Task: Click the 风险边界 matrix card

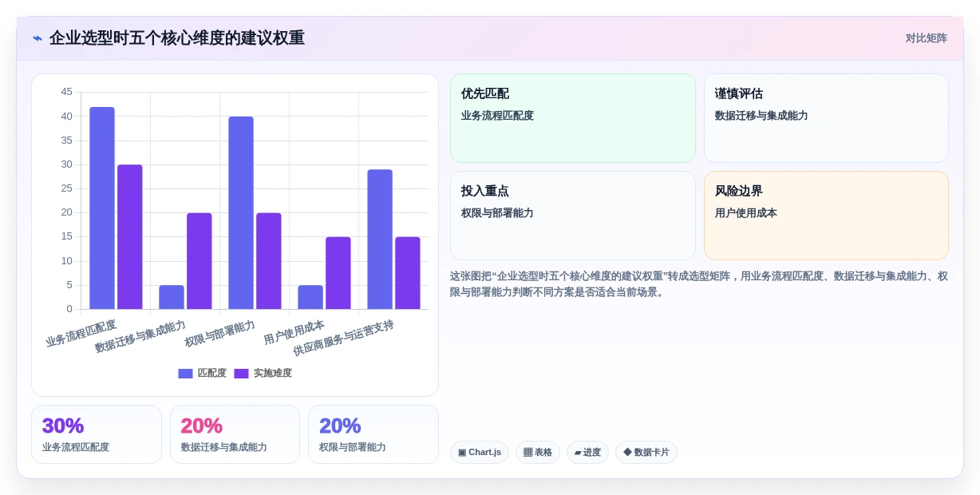Action: [x=826, y=216]
